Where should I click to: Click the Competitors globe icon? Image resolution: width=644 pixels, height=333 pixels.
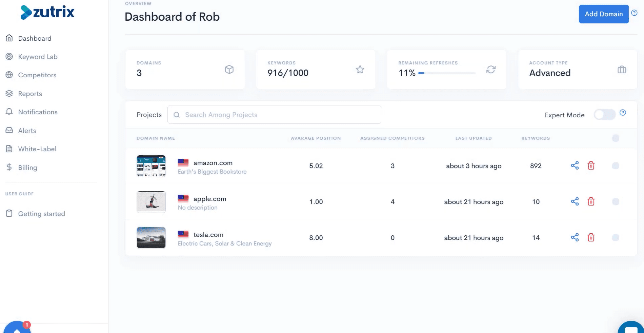(x=9, y=75)
